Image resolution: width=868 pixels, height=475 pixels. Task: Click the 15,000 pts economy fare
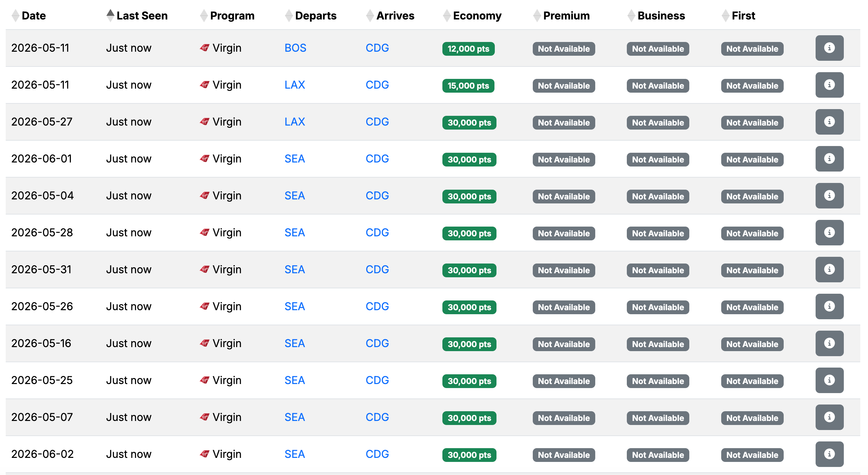468,86
